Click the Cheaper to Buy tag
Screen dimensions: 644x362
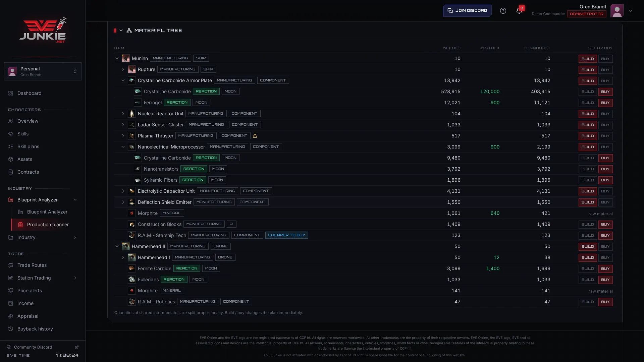point(286,235)
